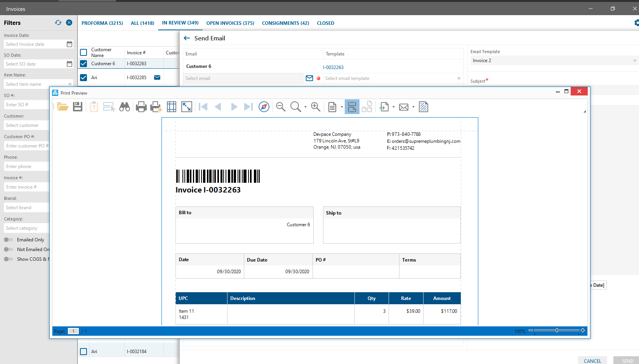Viewport: 639px width, 364px height.
Task: Click the Zoom In magnifier icon
Action: click(x=316, y=107)
